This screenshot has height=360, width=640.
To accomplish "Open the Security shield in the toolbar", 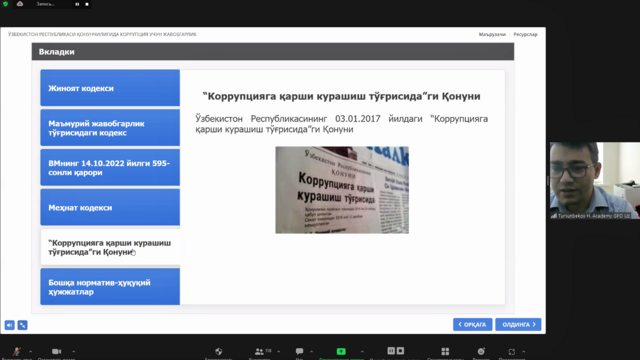I will (219, 351).
